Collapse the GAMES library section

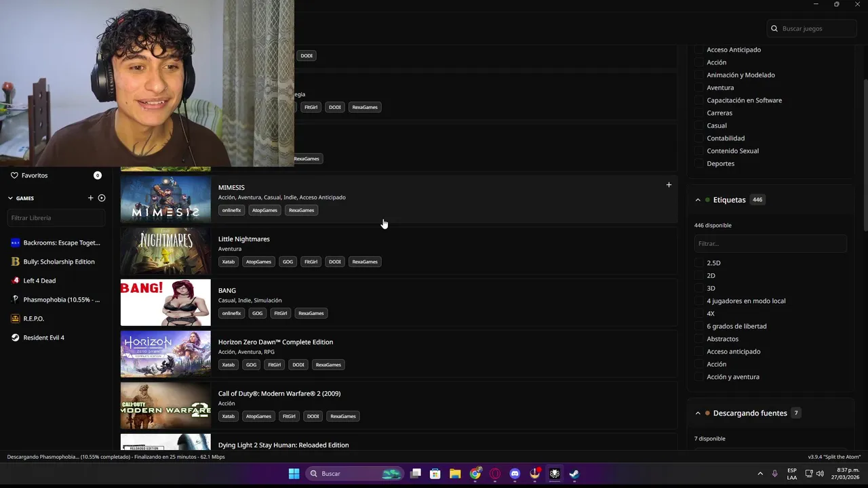pos(10,198)
